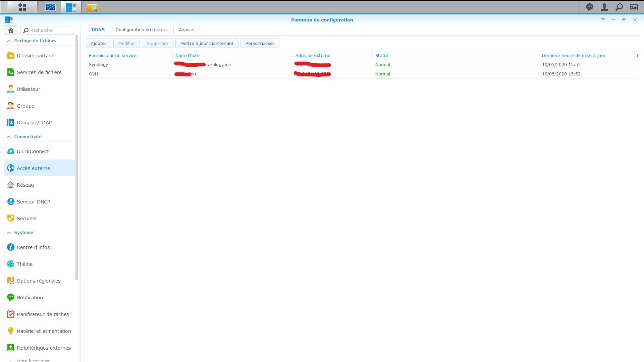Open Resource Monitor taskbar icon
Image resolution: width=644 pixels, height=362 pixels.
point(50,7)
